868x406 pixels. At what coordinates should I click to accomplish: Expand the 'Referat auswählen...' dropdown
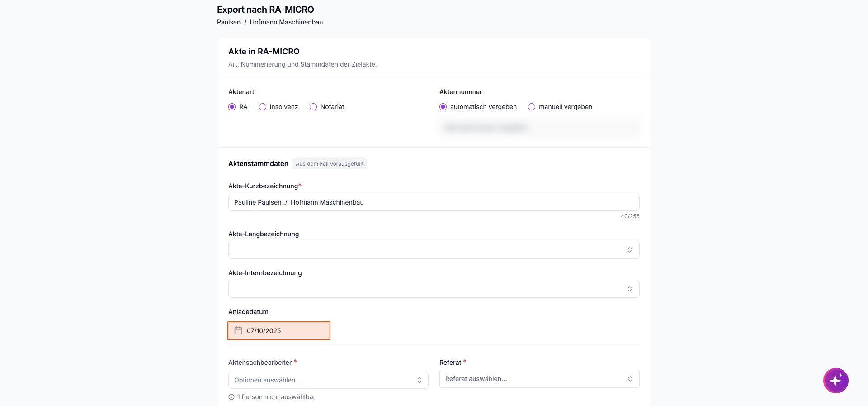(x=539, y=379)
